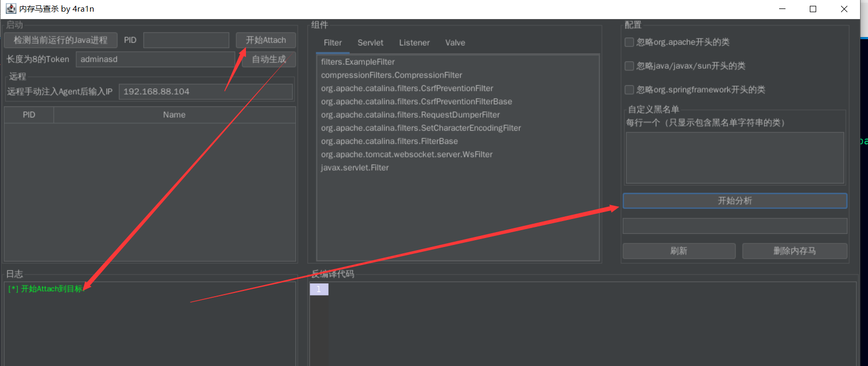This screenshot has width=868, height=366.
Task: Select the Filter tab
Action: pyautogui.click(x=333, y=43)
